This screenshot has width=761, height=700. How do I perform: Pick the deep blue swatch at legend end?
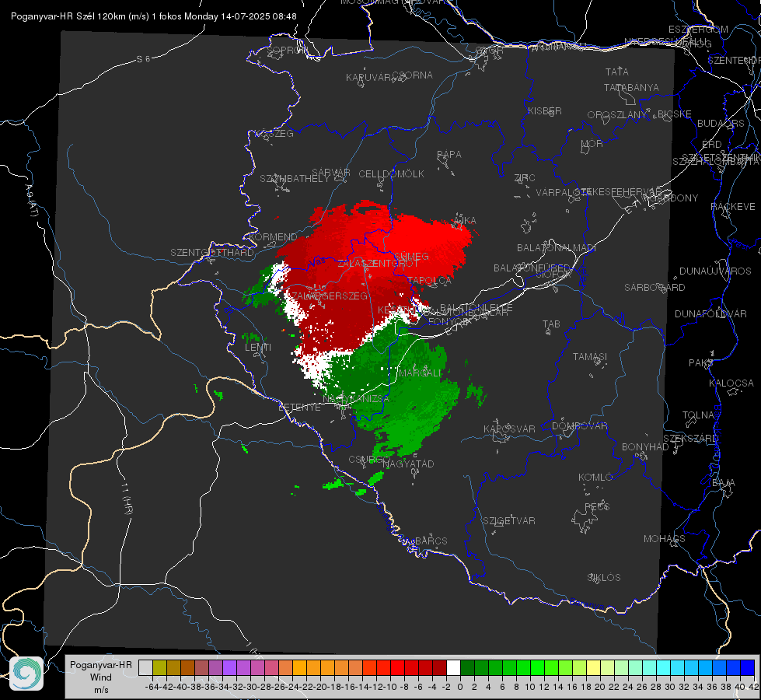pyautogui.click(x=748, y=667)
